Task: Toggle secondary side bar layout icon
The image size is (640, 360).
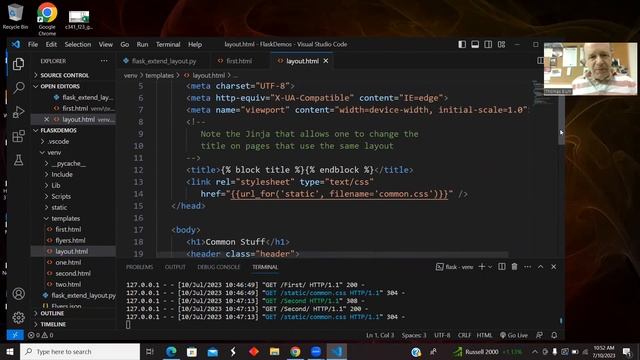Action: 488,44
